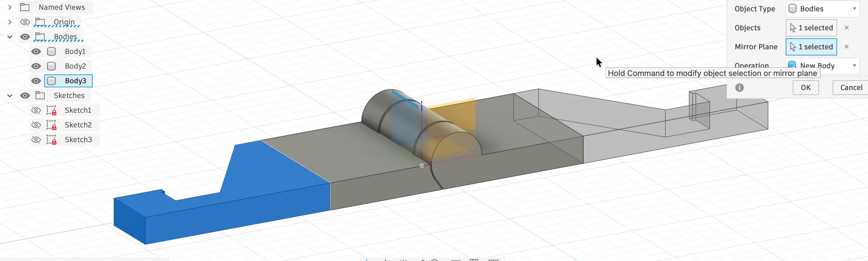Screen dimensions: 868x261
Task: Expand the Named Views node
Action: (x=10, y=7)
